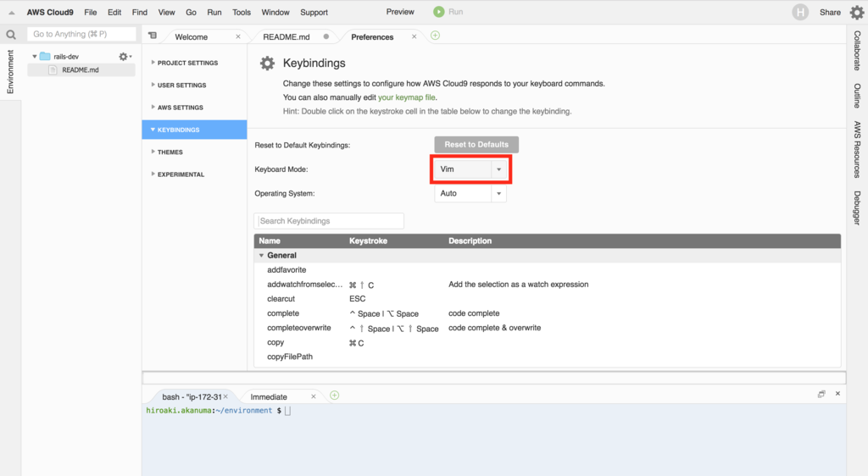
Task: Switch to the Immediate tab
Action: pyautogui.click(x=269, y=397)
